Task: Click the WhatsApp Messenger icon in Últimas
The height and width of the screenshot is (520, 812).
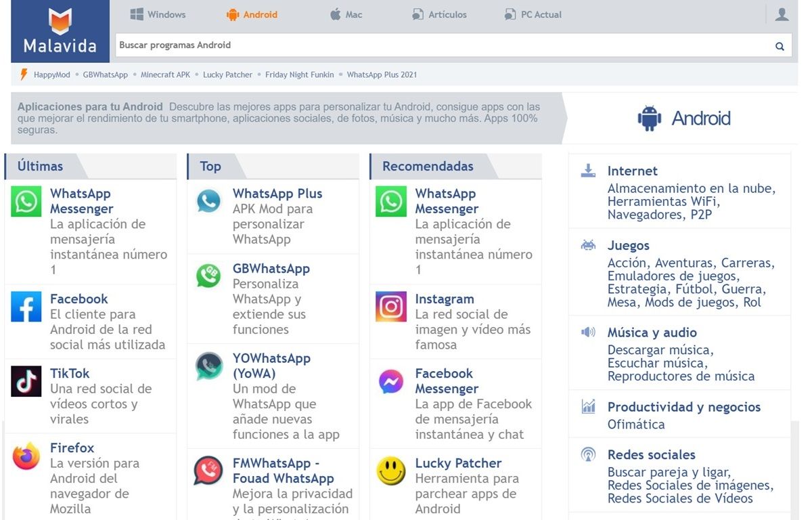Action: [26, 201]
